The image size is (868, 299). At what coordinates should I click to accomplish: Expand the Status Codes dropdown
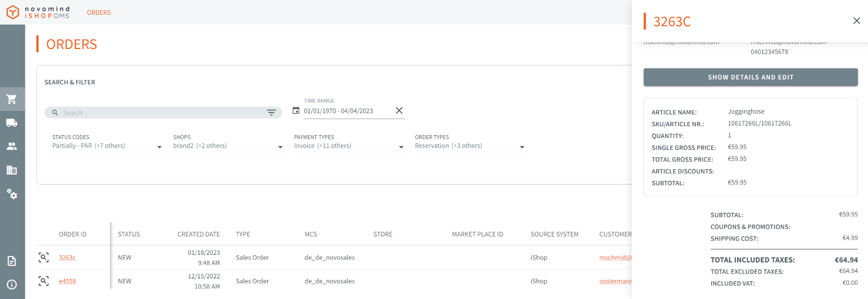[159, 147]
